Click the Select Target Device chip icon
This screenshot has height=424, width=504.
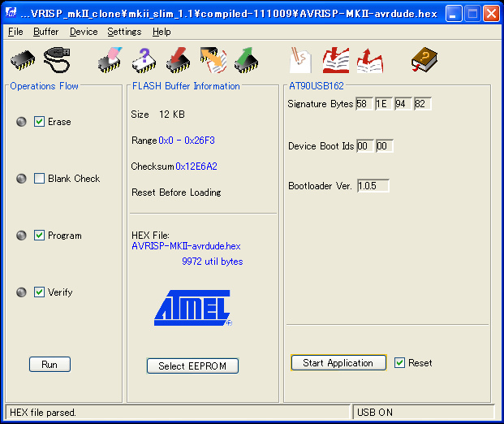click(23, 60)
